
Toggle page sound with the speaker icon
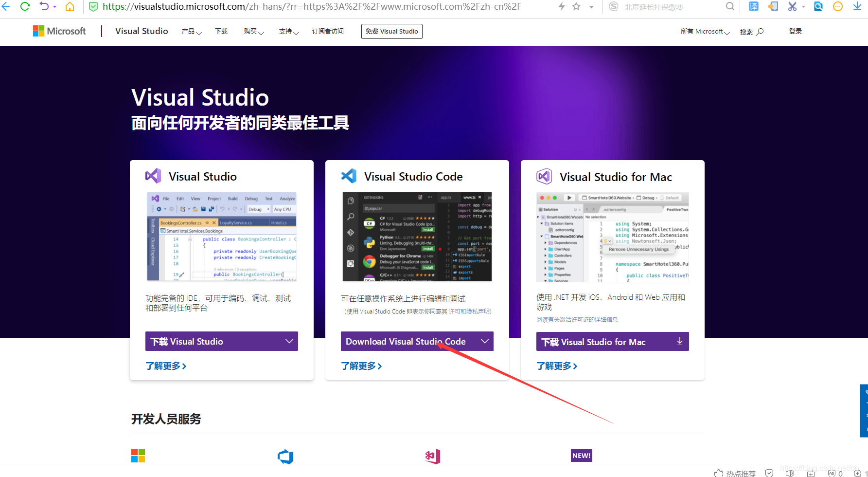[790, 473]
